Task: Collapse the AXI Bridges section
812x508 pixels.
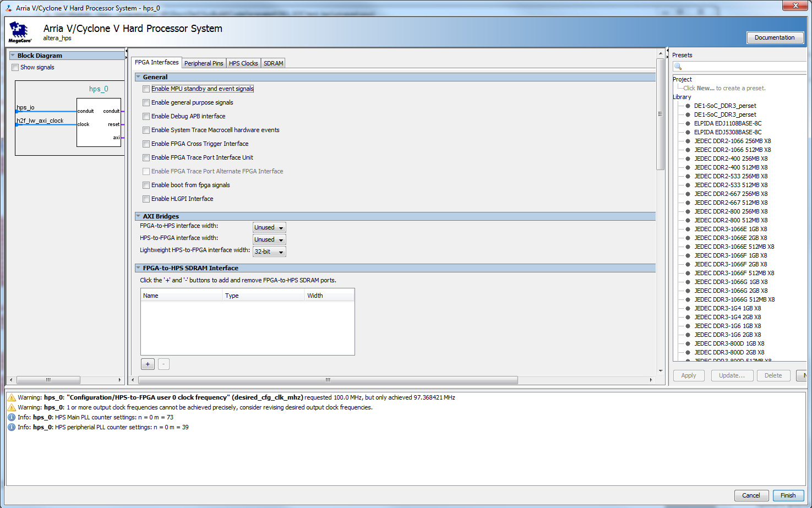Action: pos(138,216)
